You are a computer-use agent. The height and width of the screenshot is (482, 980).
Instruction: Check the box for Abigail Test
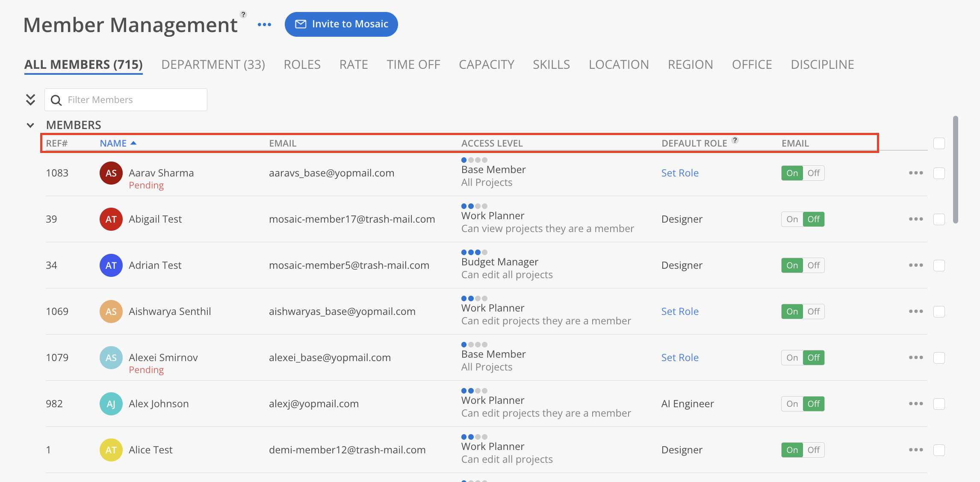pyautogui.click(x=939, y=219)
